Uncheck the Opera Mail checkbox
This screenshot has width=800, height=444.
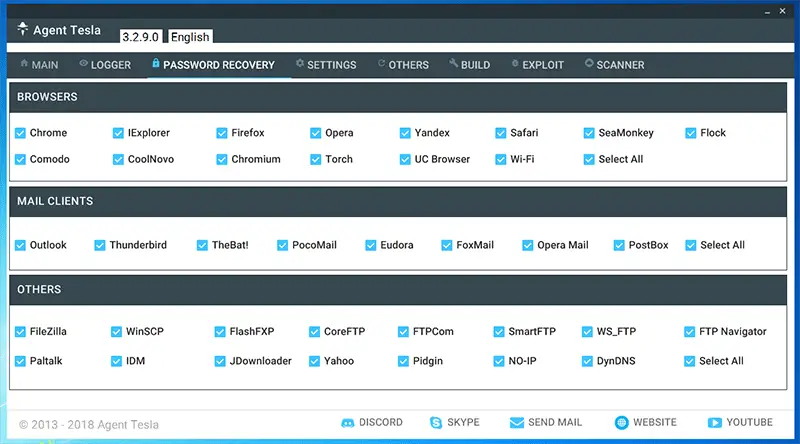(527, 245)
